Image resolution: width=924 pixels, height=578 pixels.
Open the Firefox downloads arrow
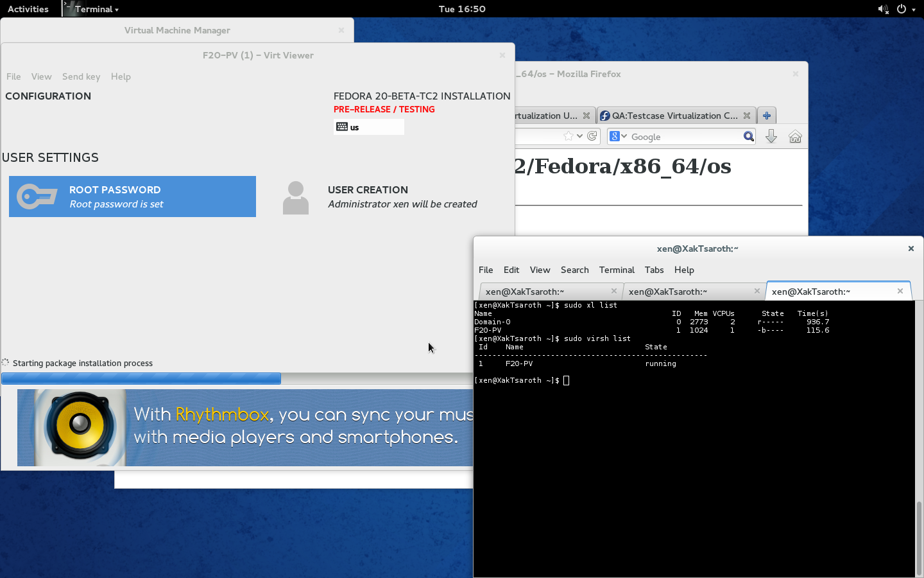coord(771,136)
